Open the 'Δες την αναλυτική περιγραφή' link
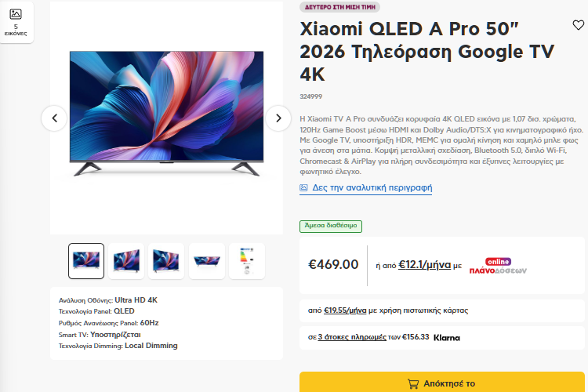The height and width of the screenshot is (392, 588). [x=372, y=188]
